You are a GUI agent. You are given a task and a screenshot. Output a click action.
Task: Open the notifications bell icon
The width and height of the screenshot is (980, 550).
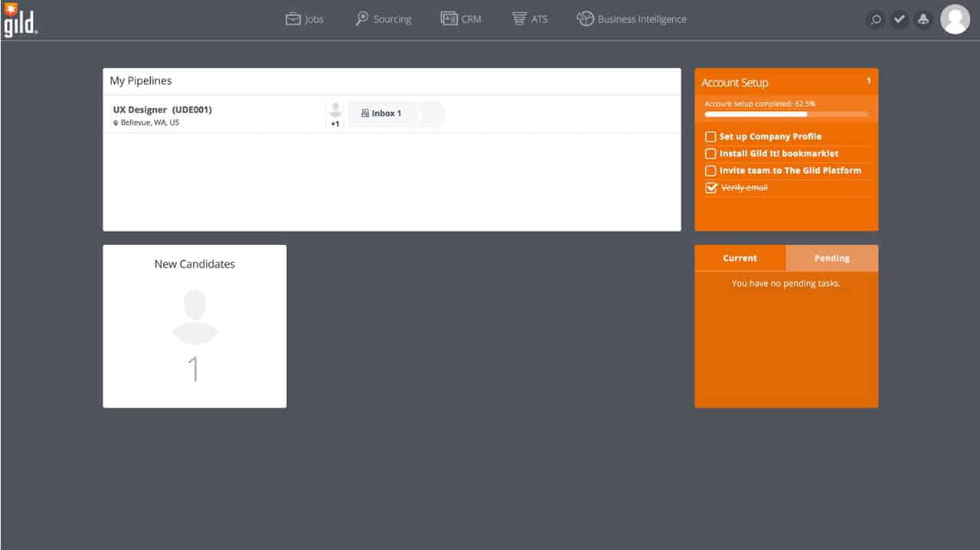[923, 20]
